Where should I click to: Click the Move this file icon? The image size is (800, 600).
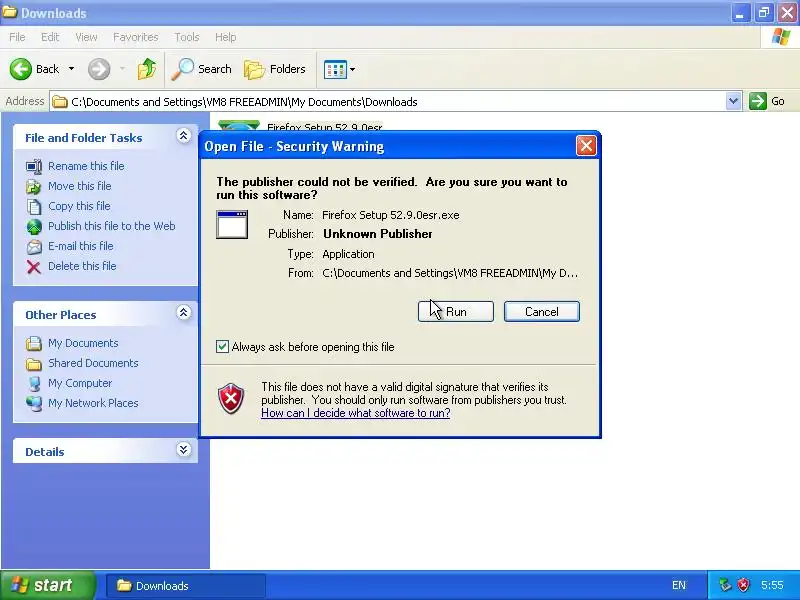[x=34, y=187]
